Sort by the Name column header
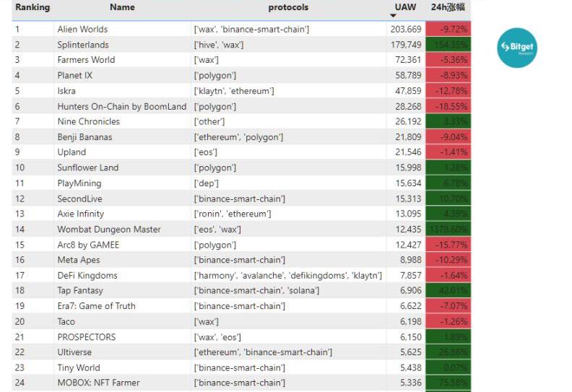Image resolution: width=572 pixels, height=392 pixels. [x=122, y=7]
